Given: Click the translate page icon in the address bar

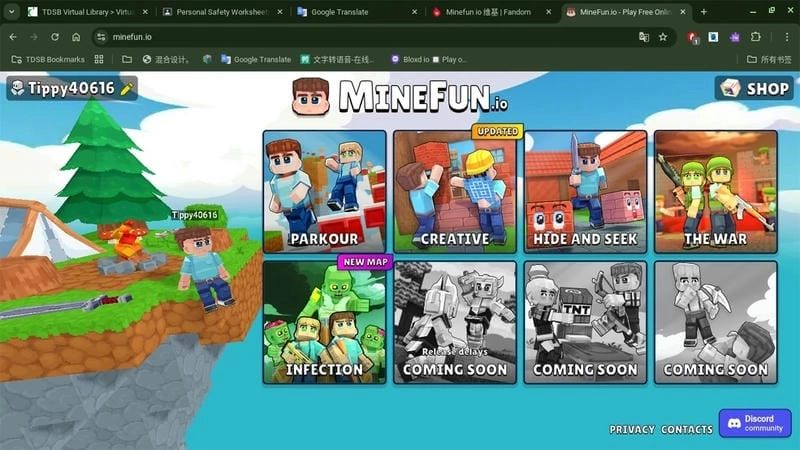Looking at the screenshot, I should click(644, 37).
